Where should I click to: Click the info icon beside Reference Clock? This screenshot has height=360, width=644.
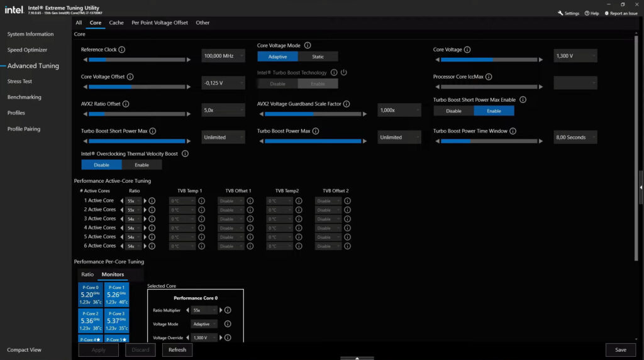[x=122, y=50]
